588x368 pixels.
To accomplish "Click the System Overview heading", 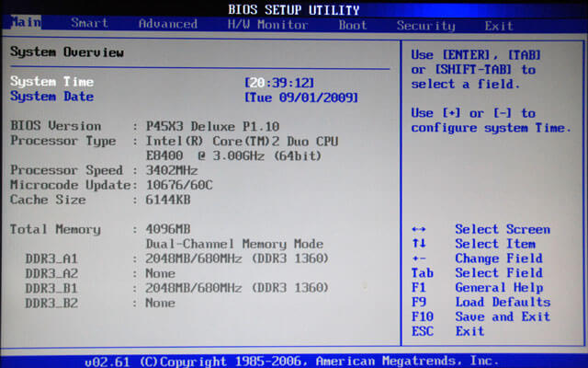I will coord(67,52).
